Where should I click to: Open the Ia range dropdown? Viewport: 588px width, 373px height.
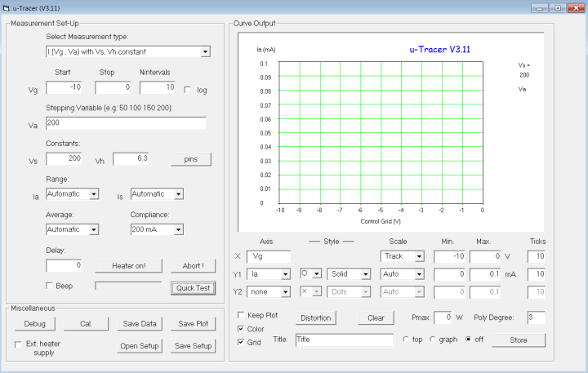[94, 194]
